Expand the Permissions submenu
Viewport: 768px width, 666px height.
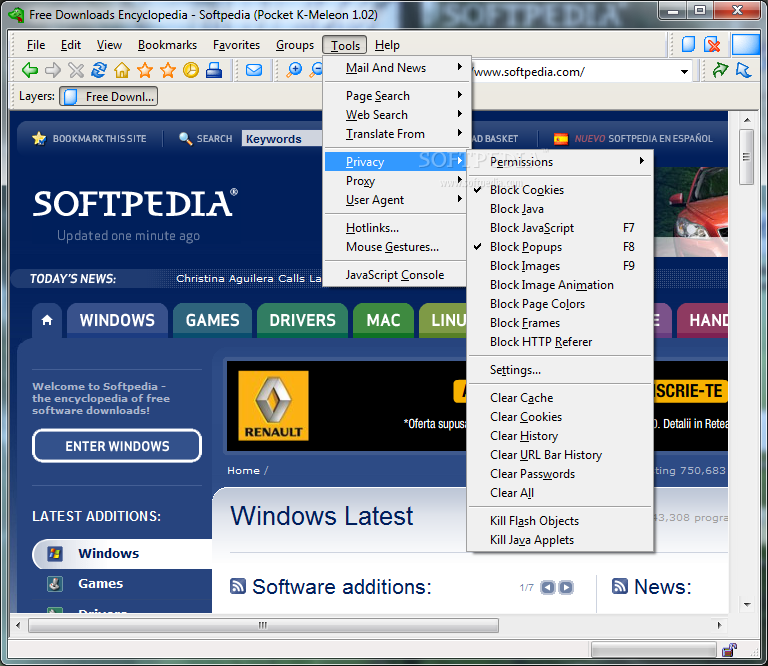(560, 162)
